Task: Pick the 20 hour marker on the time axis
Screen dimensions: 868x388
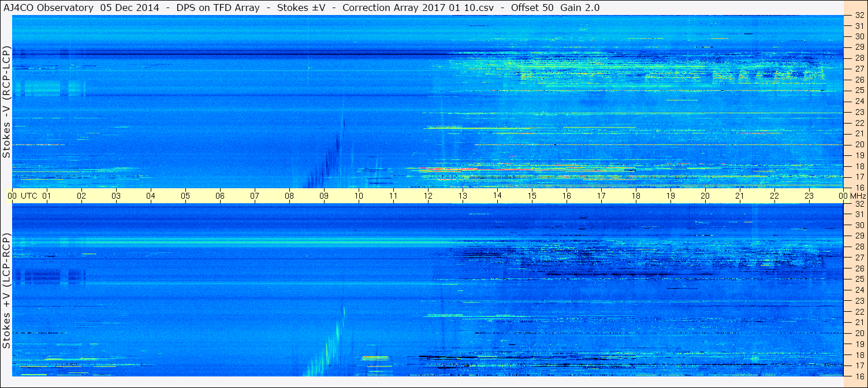Action: pyautogui.click(x=705, y=196)
